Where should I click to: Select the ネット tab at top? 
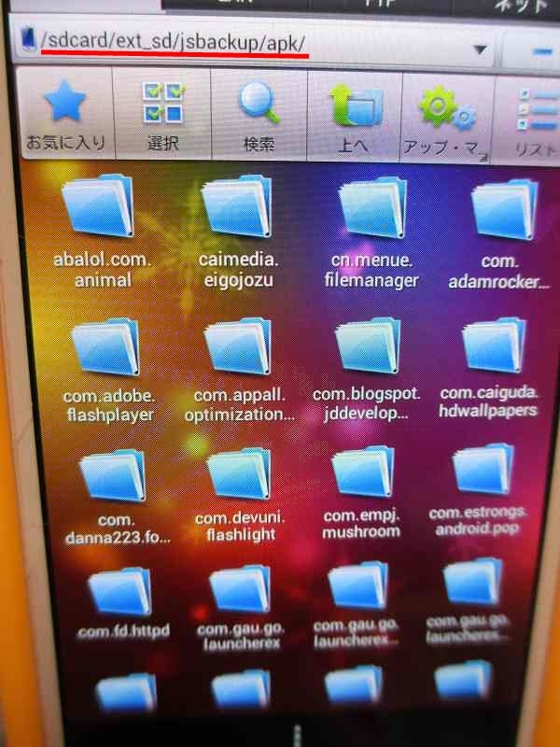[x=522, y=6]
